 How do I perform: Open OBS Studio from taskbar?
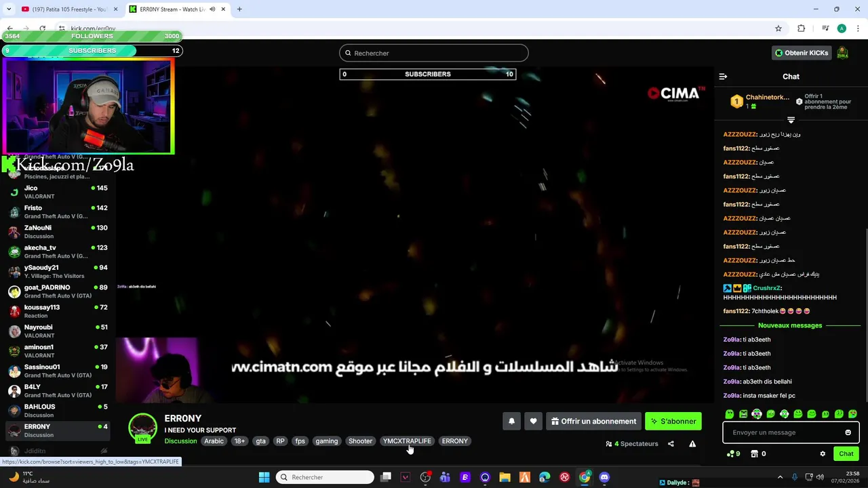(425, 477)
